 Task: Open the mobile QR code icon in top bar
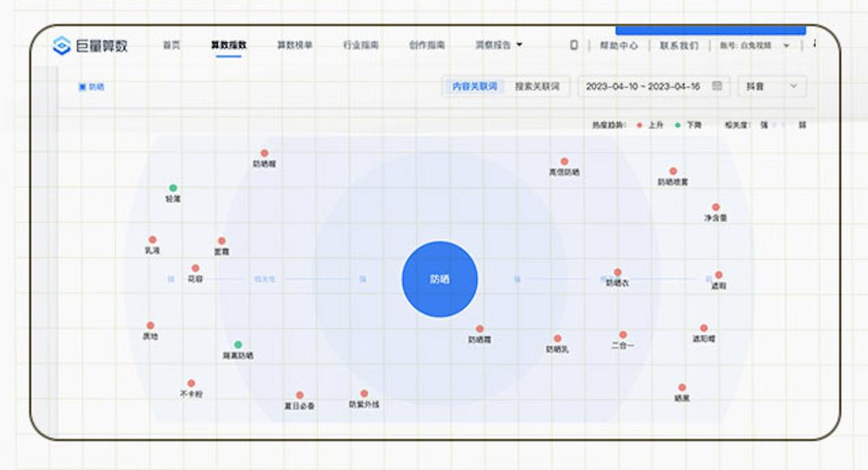[574, 45]
